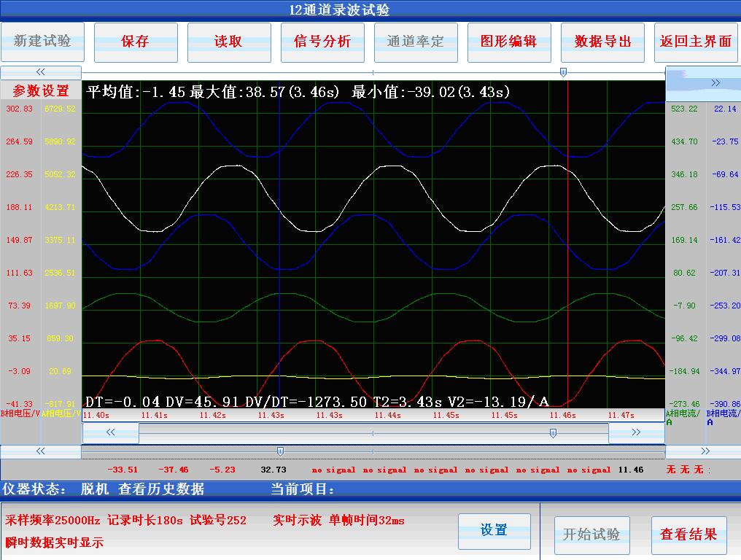Move the top timeline position slider
Image resolution: width=741 pixels, height=560 pixels.
tap(562, 71)
